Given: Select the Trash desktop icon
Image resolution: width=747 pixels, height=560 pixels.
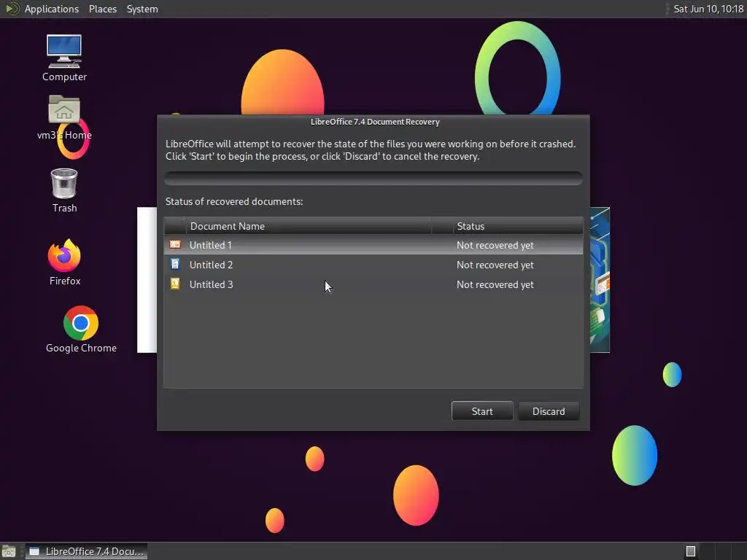Looking at the screenshot, I should [x=64, y=190].
